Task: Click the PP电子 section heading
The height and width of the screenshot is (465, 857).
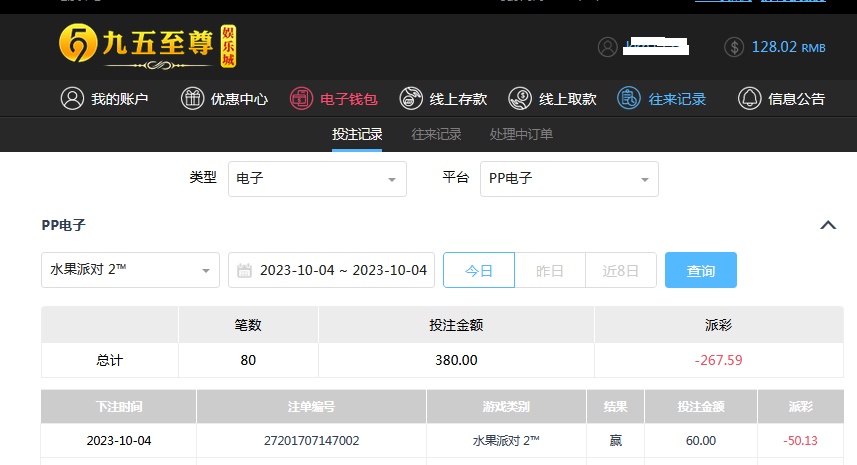Action: tap(63, 225)
